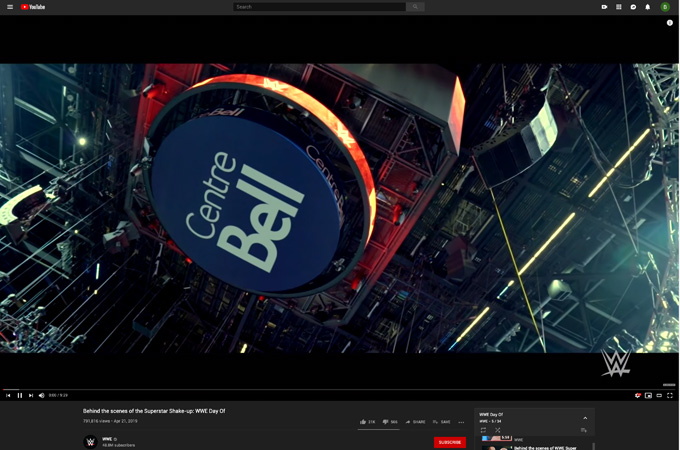Toggle playlist shuffle
This screenshot has width=680, height=450.
(497, 430)
